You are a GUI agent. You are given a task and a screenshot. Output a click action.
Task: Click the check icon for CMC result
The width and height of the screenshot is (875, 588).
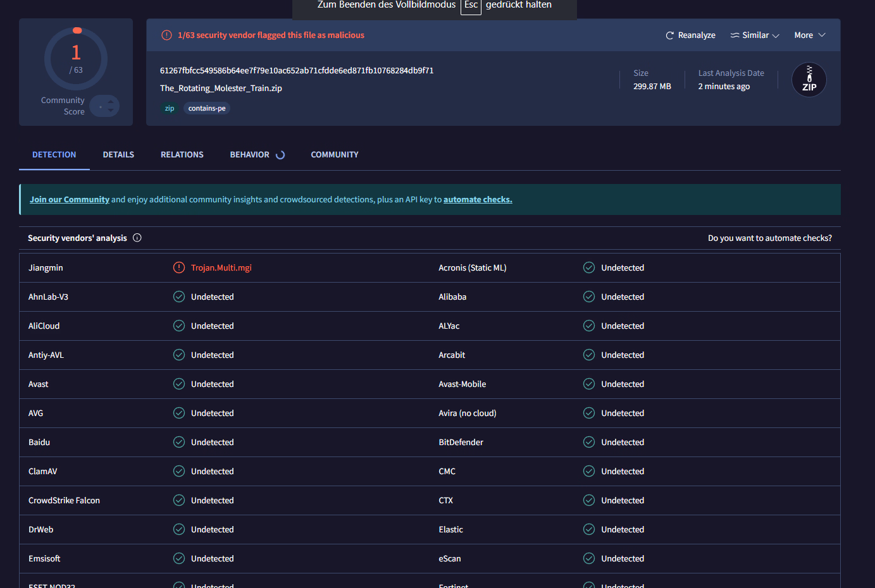(x=589, y=471)
